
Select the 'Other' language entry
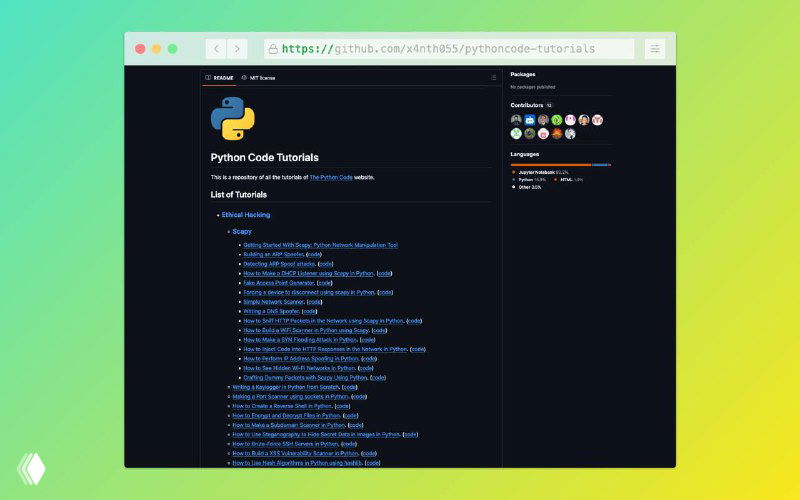tap(527, 187)
